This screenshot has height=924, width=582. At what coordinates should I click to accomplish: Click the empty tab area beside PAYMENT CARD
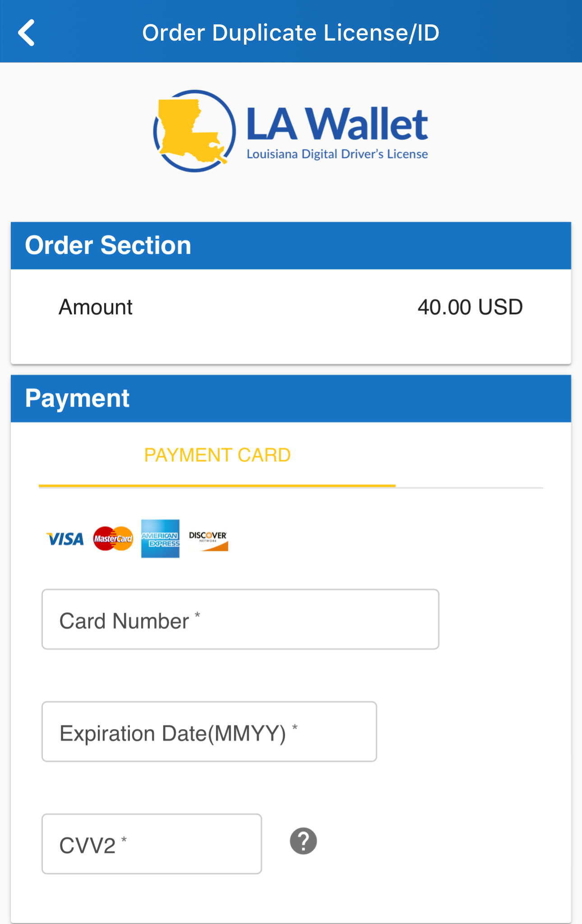click(469, 456)
